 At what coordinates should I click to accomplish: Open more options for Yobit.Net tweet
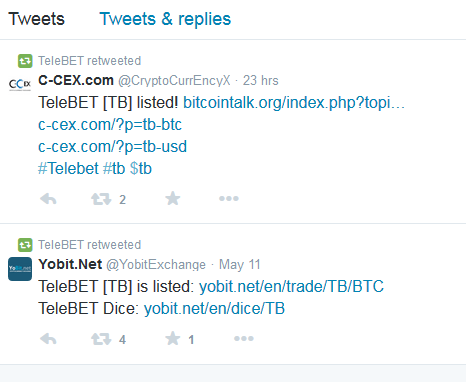click(x=244, y=339)
